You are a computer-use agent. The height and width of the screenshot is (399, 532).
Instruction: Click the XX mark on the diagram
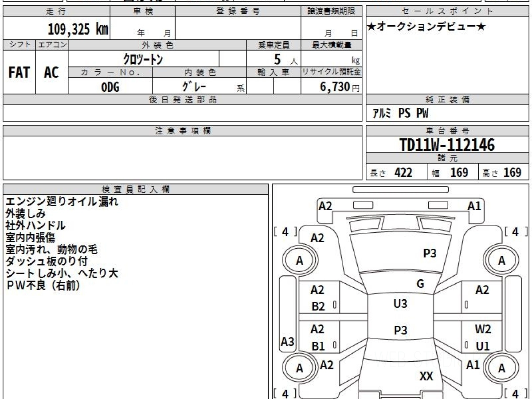(x=426, y=376)
